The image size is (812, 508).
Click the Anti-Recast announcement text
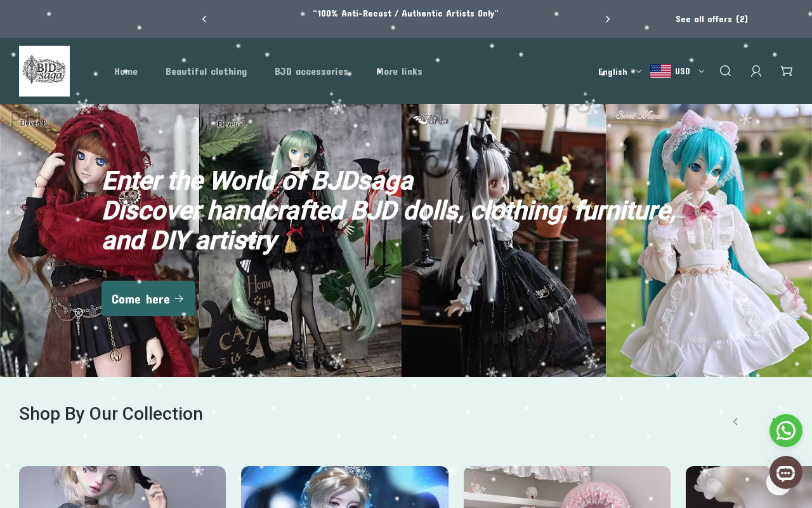click(406, 13)
